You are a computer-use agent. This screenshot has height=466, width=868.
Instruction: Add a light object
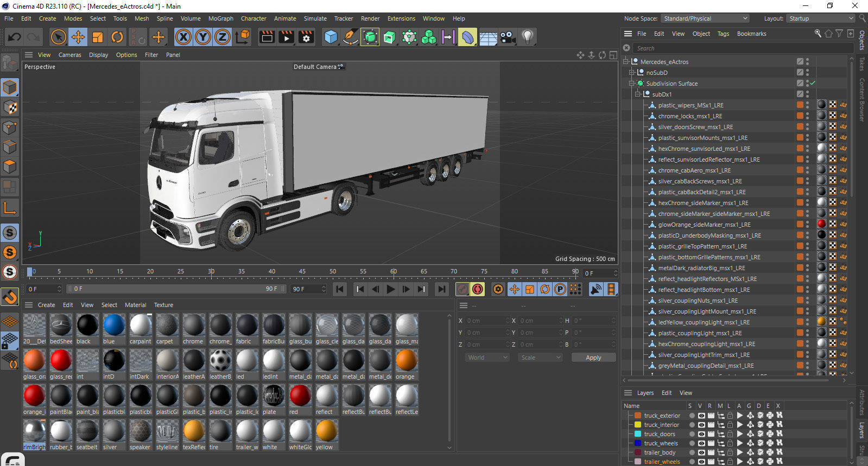528,37
